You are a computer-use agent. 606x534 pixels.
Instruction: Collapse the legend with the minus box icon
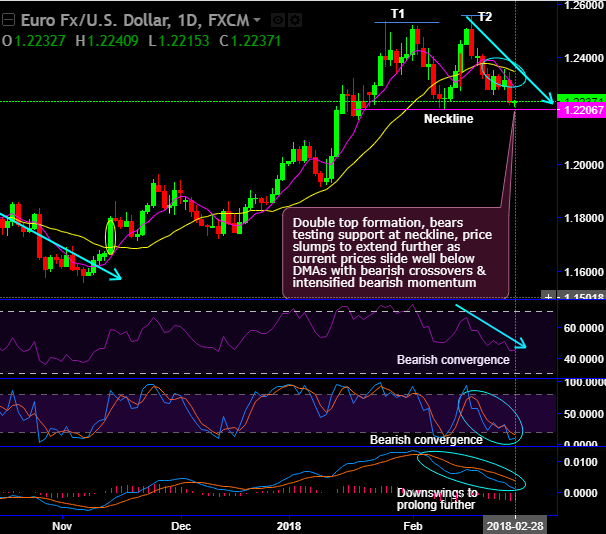tap(9, 20)
